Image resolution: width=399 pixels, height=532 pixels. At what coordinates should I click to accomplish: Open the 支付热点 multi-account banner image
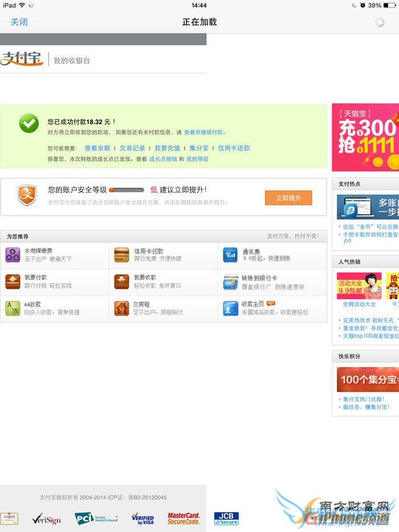click(x=368, y=206)
